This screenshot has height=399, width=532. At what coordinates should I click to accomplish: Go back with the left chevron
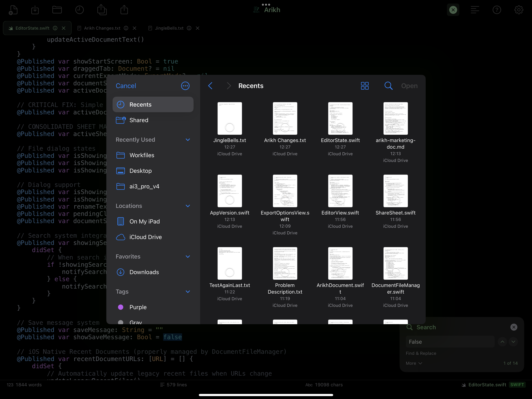tap(210, 86)
